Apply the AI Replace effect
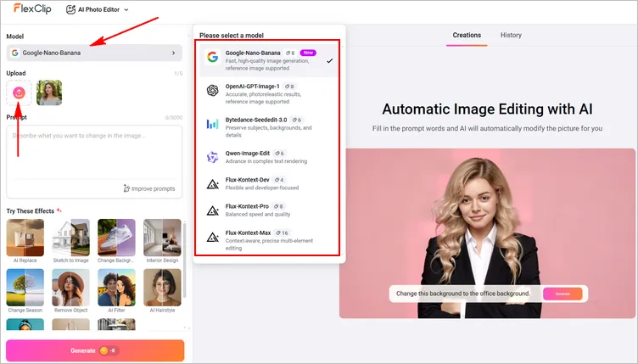The width and height of the screenshot is (638, 364). point(25,243)
